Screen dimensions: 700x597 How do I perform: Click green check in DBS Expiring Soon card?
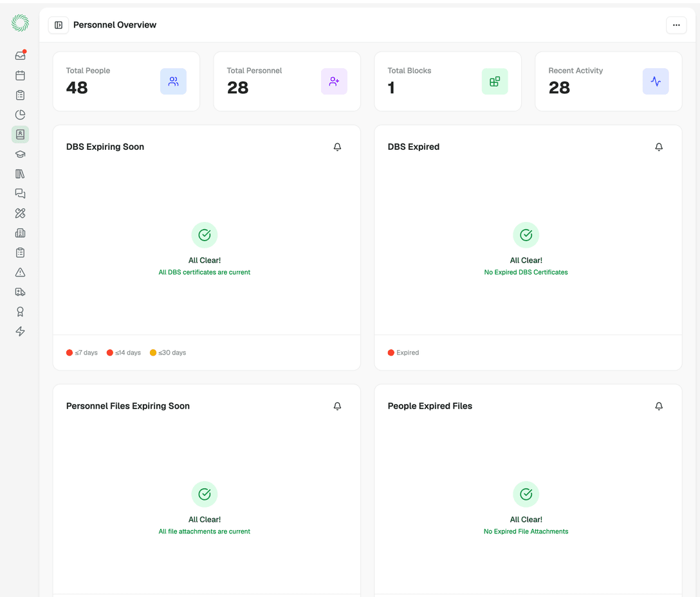coord(205,235)
